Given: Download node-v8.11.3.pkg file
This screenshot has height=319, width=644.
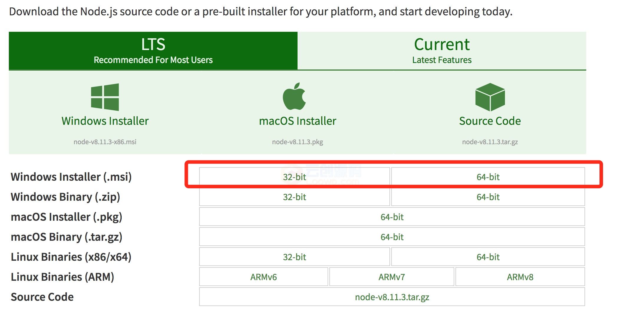Looking at the screenshot, I should click(x=298, y=142).
